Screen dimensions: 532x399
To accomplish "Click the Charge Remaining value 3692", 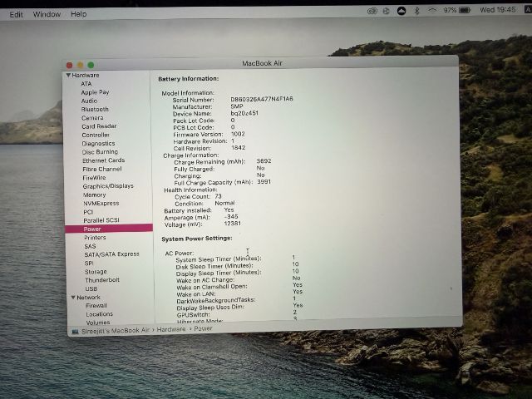I will pyautogui.click(x=264, y=160).
